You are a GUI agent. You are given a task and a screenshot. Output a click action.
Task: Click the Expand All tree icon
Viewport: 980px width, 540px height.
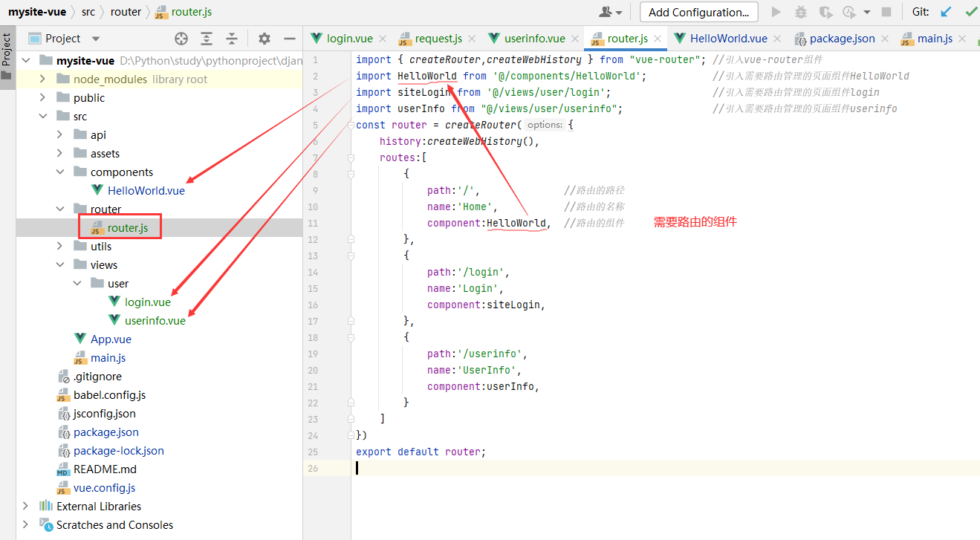[207, 39]
